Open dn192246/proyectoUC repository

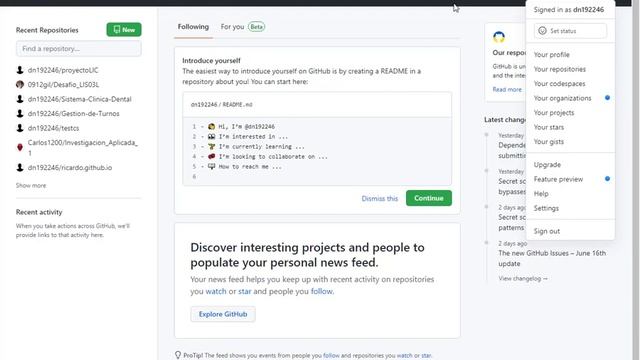tap(63, 70)
